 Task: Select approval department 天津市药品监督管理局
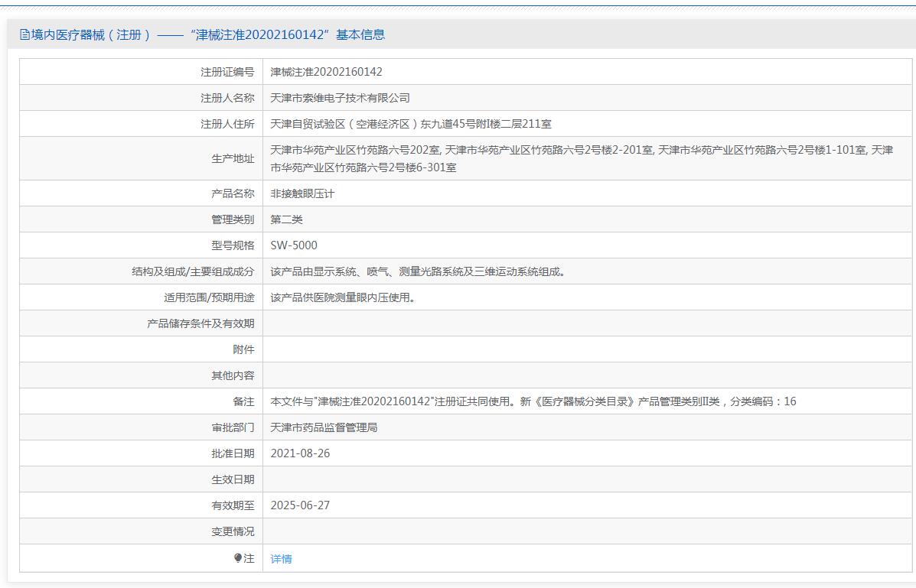click(324, 427)
